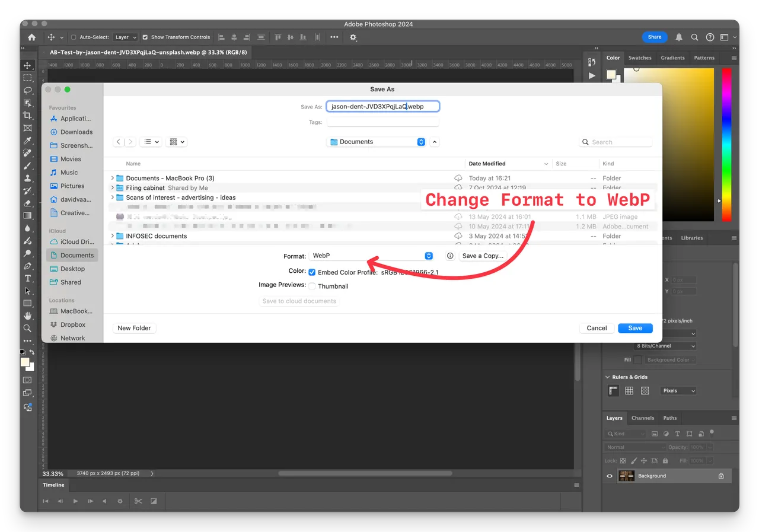Screen dimensions: 759x532
Task: Open the Libraries panel tab
Action: coord(691,238)
